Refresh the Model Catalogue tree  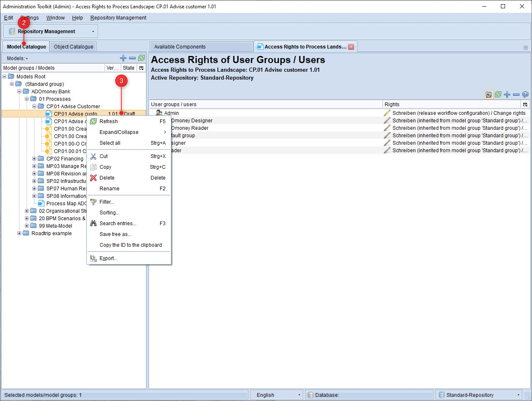point(142,58)
